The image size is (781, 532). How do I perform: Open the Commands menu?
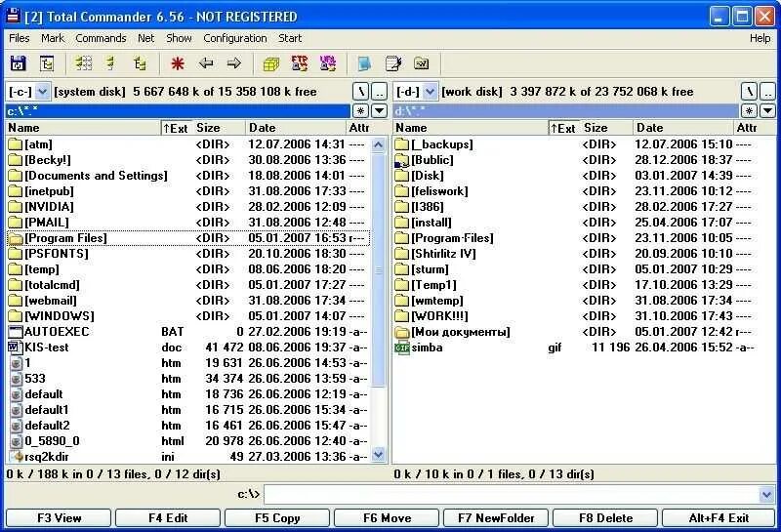coord(101,38)
